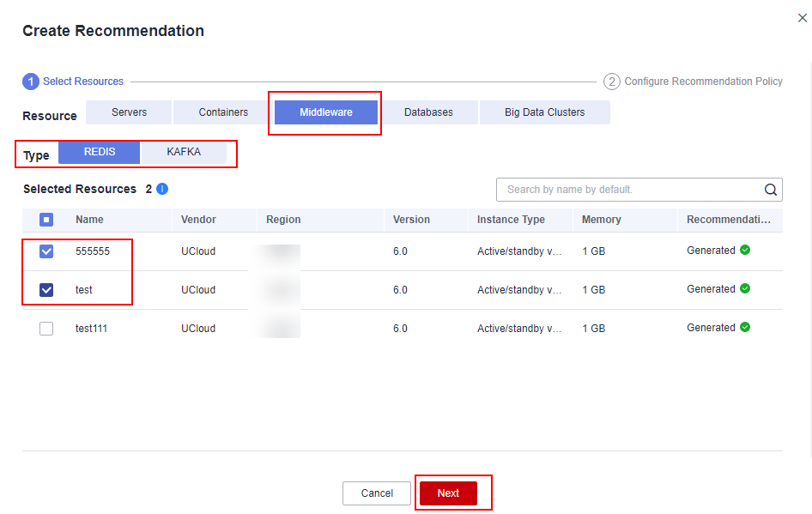The image size is (812, 514).
Task: Open the Big Data Clusters tab
Action: [544, 112]
